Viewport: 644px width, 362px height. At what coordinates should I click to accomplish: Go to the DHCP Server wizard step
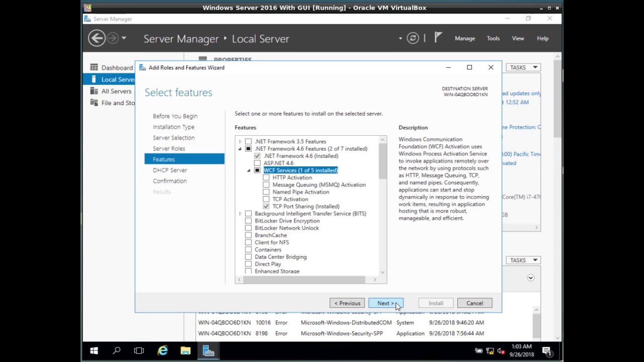tap(170, 170)
